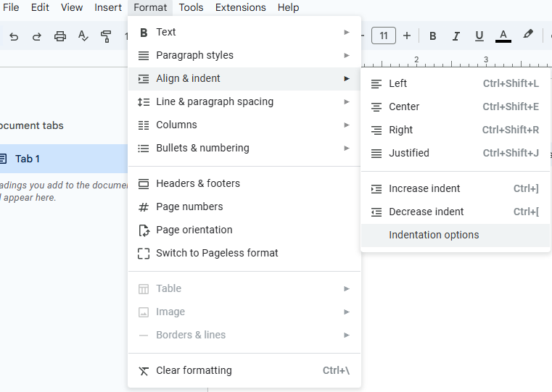Viewport: 552px width, 392px height.
Task: Select the Paint format tool
Action: point(107,36)
